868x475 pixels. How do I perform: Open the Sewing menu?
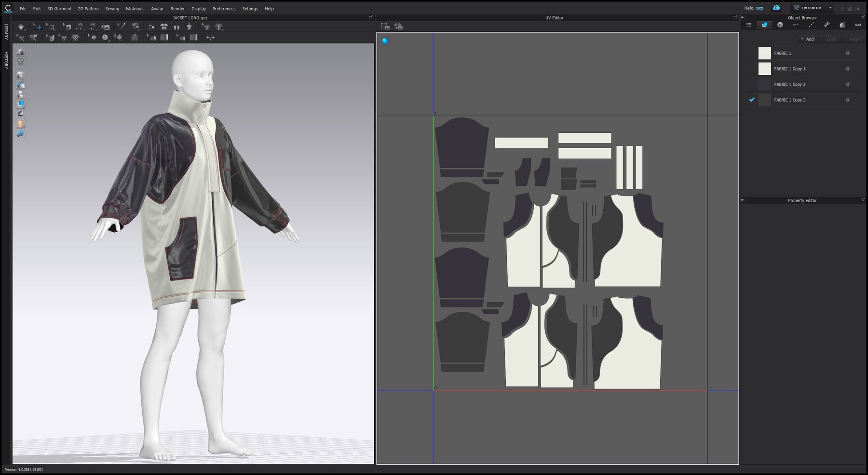coord(112,8)
